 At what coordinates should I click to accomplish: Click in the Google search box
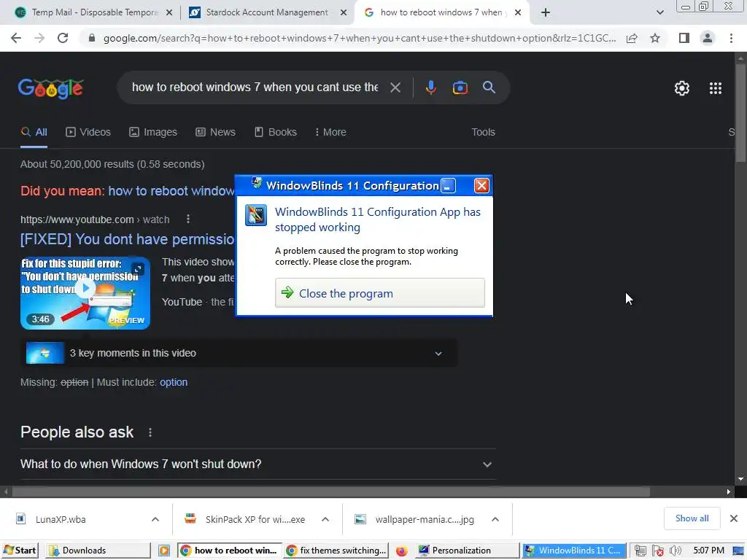tap(255, 87)
